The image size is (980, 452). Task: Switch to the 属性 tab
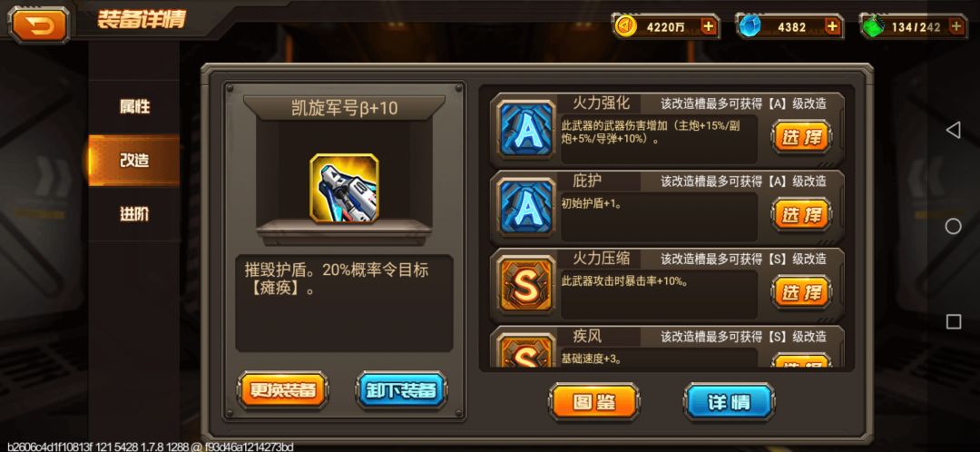(x=134, y=107)
